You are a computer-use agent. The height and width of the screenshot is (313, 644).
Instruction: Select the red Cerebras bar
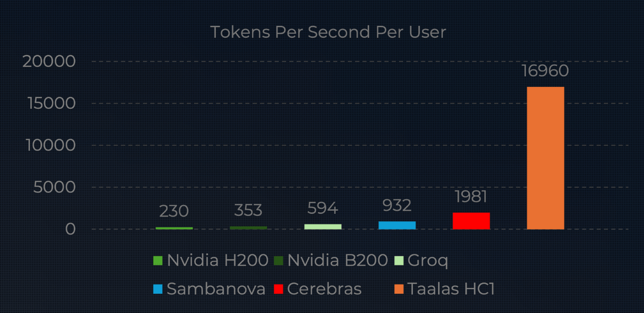[471, 221]
